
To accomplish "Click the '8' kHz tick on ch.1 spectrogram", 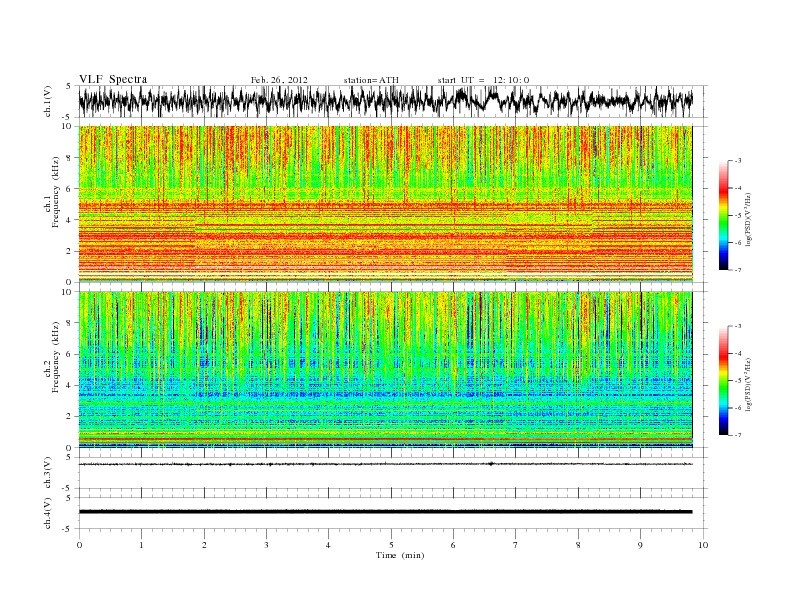I will [70, 158].
